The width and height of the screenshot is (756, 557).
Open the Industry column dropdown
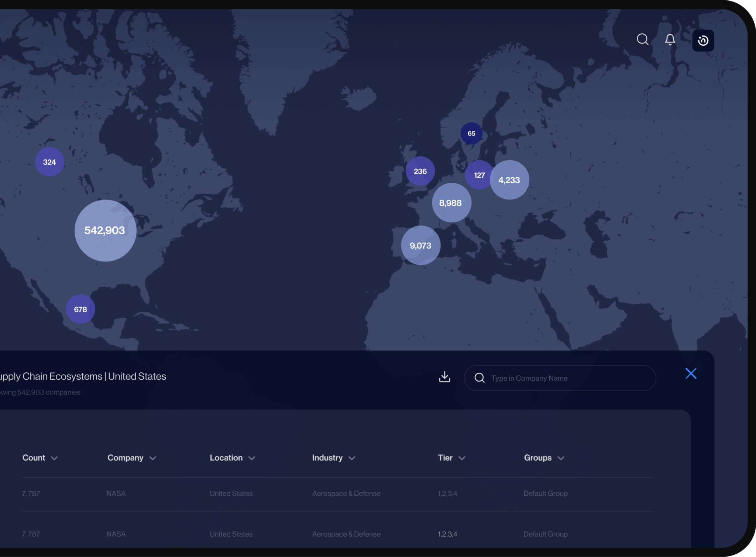tap(351, 458)
